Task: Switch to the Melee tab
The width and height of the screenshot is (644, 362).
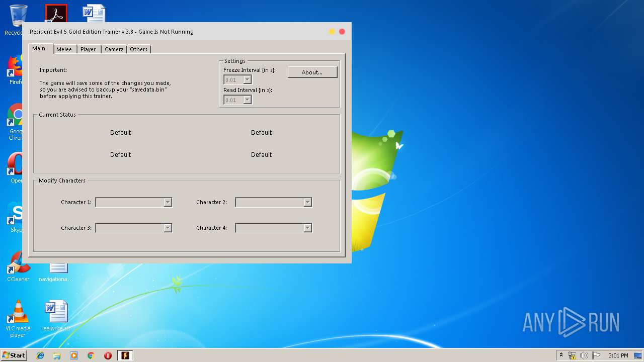Action: click(x=64, y=49)
